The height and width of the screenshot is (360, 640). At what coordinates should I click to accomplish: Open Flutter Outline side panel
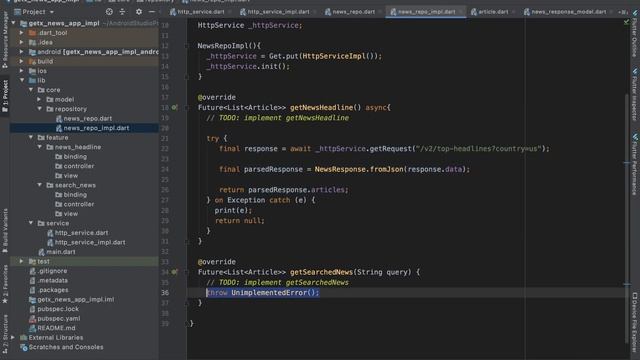pos(635,34)
